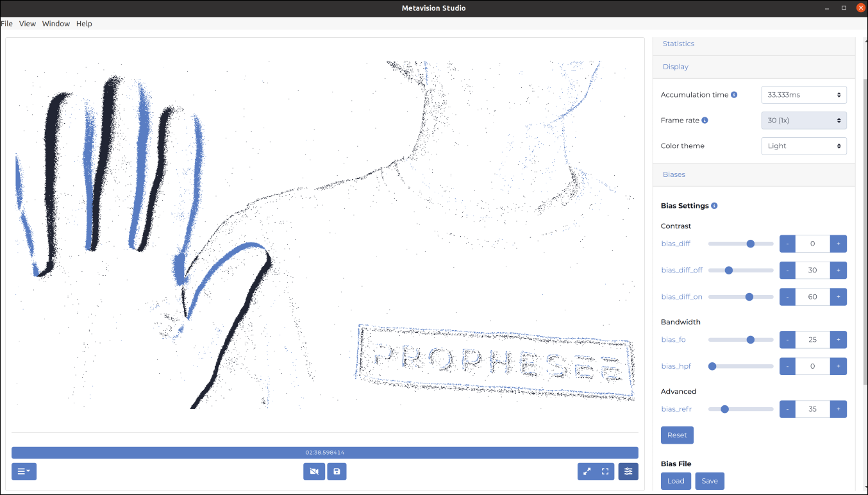
Task: Minimize the Metavision Studio window
Action: point(826,8)
